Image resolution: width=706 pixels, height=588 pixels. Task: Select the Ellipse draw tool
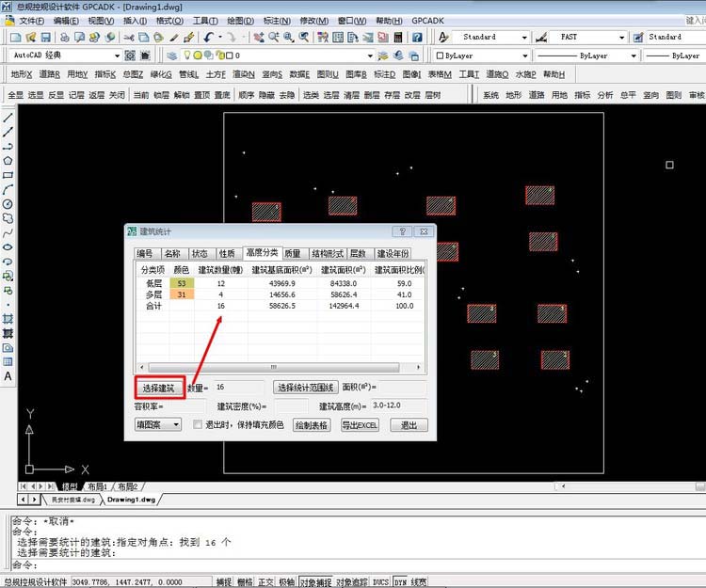[8, 246]
